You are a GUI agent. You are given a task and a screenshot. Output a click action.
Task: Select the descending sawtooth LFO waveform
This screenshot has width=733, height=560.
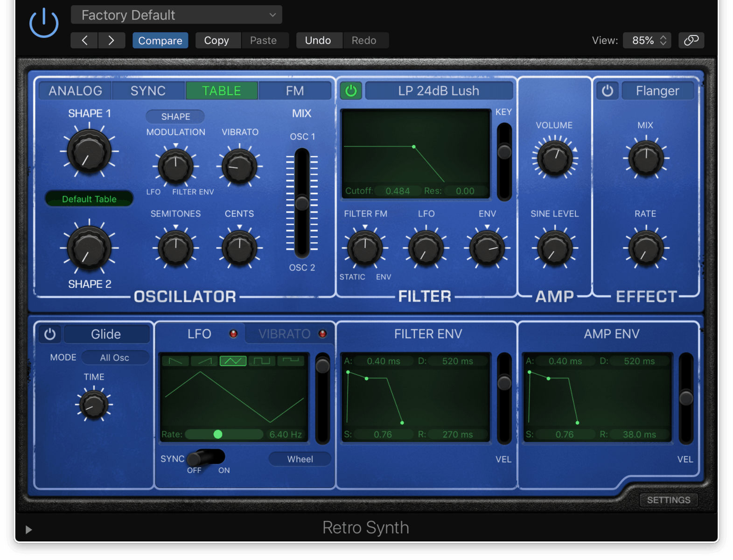click(x=175, y=361)
